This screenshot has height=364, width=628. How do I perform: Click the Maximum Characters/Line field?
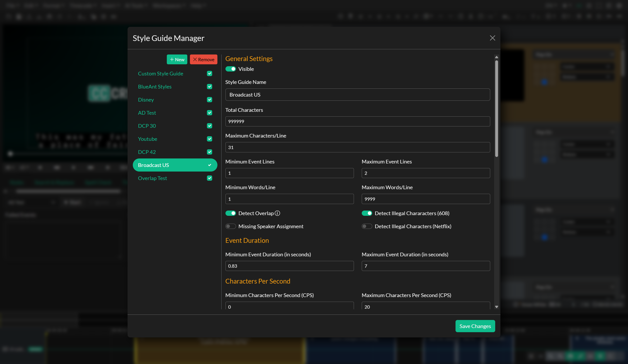tap(358, 147)
